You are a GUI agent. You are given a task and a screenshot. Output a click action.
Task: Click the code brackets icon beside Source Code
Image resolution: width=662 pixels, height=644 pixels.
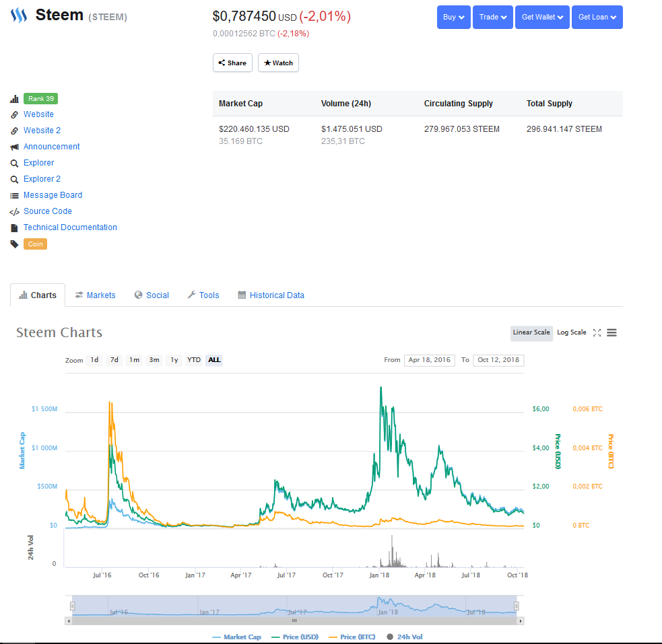(x=14, y=212)
